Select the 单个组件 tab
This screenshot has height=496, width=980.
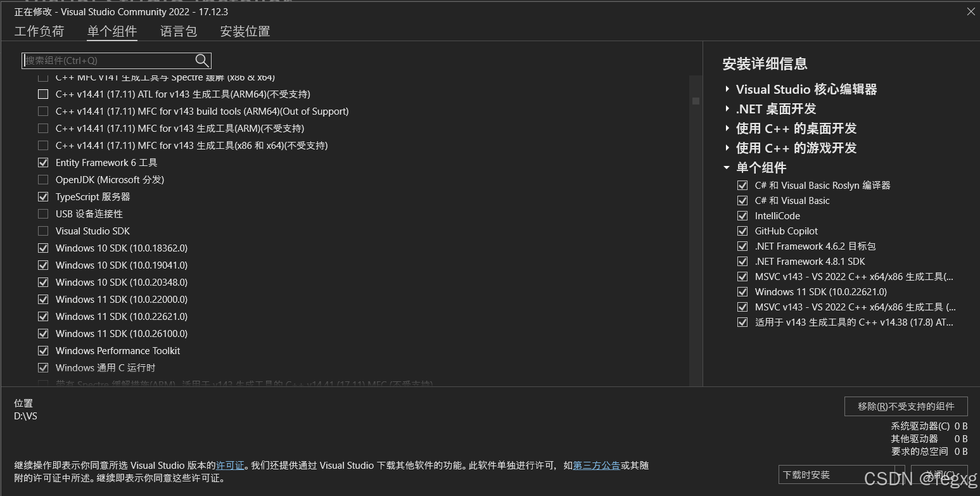coord(112,31)
